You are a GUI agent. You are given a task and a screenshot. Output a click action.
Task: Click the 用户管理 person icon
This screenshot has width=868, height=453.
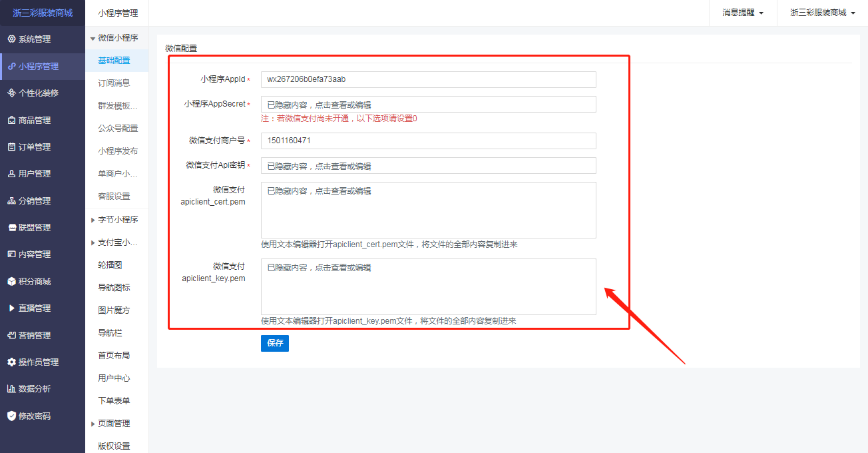click(11, 174)
